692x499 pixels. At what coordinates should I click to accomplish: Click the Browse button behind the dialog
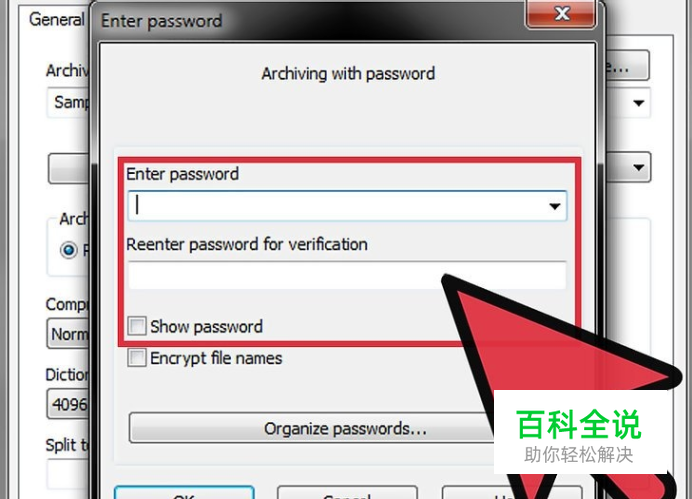[627, 66]
